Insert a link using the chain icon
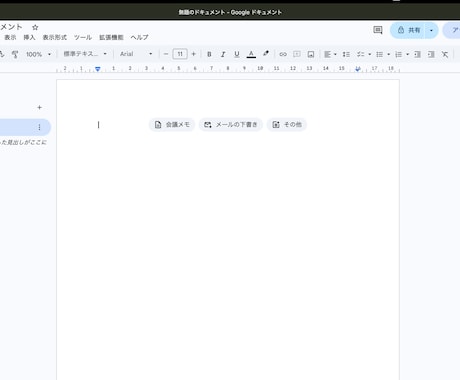Image resolution: width=460 pixels, height=380 pixels. (x=283, y=54)
